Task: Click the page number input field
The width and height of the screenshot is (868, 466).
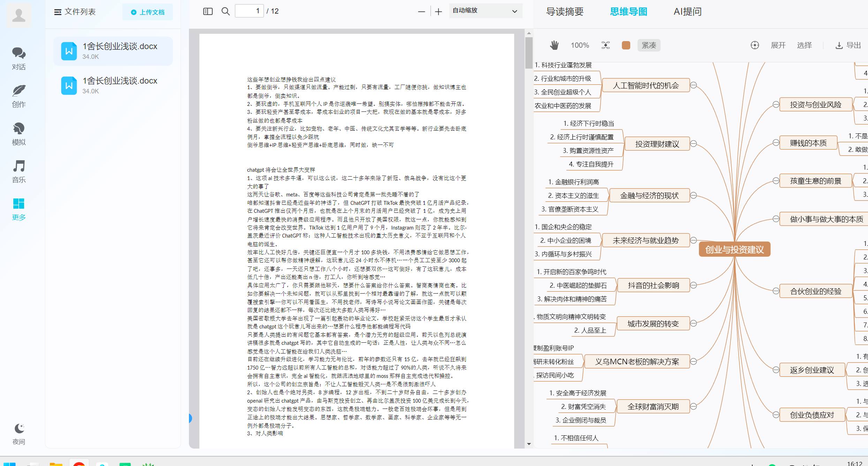Action: [x=249, y=11]
